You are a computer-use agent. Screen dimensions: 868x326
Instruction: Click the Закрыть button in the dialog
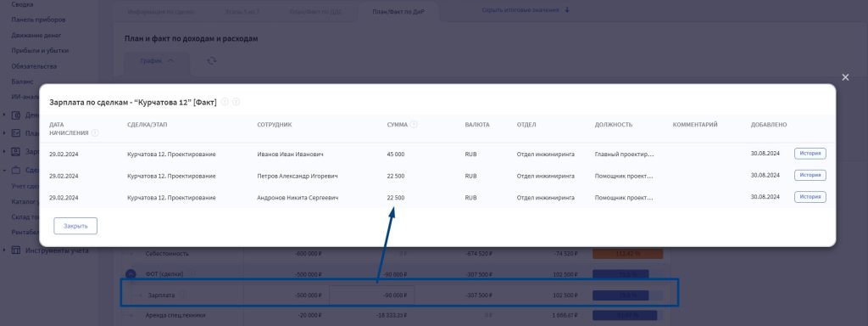click(75, 226)
